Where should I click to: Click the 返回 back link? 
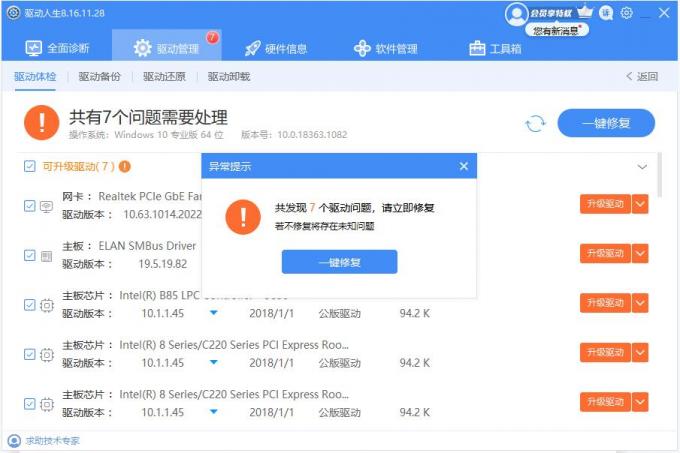tap(642, 76)
